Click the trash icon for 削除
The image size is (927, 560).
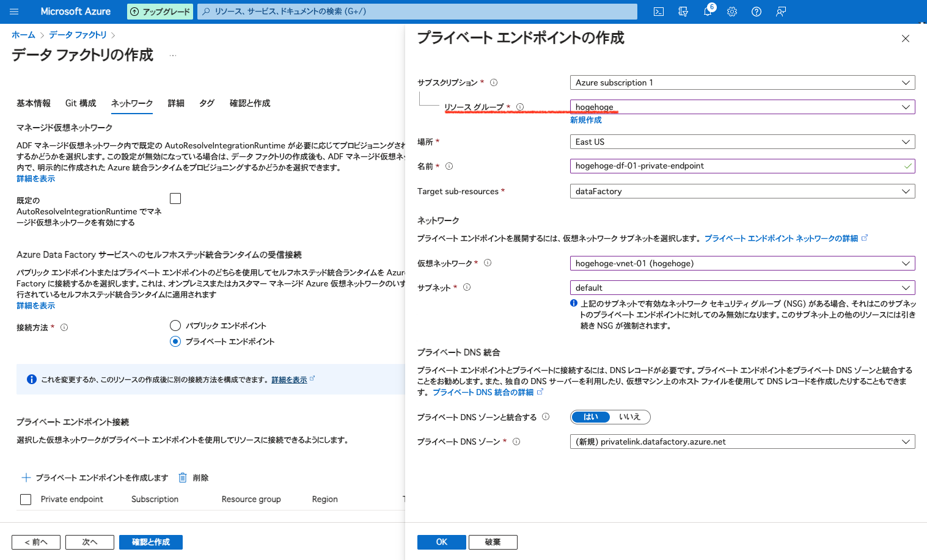coord(182,478)
